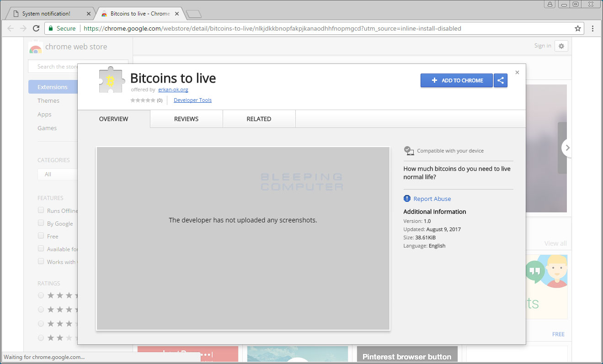This screenshot has width=603, height=364.
Task: Click the empty screenshots preview area
Action: click(243, 238)
